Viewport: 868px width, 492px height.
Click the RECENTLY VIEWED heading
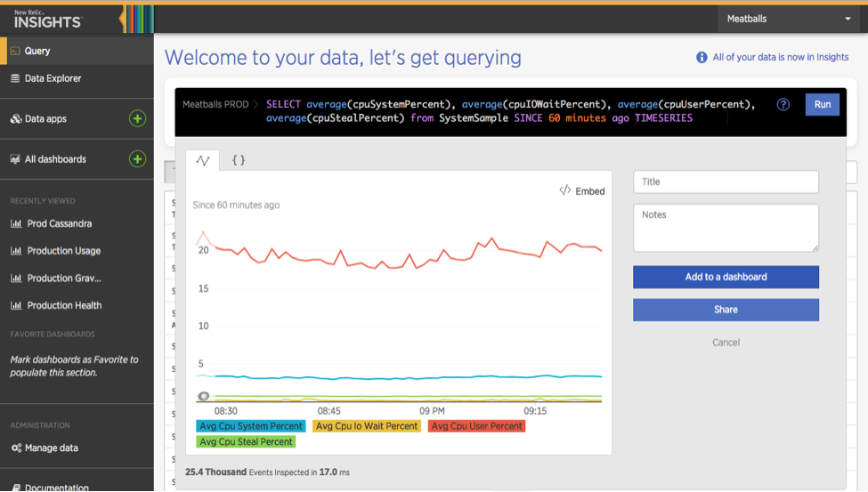point(43,201)
